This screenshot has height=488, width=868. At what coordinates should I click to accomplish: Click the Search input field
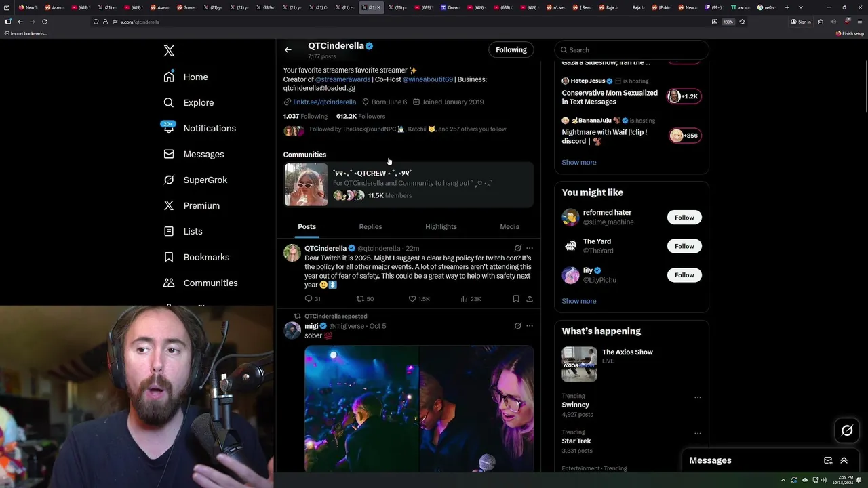pos(632,50)
